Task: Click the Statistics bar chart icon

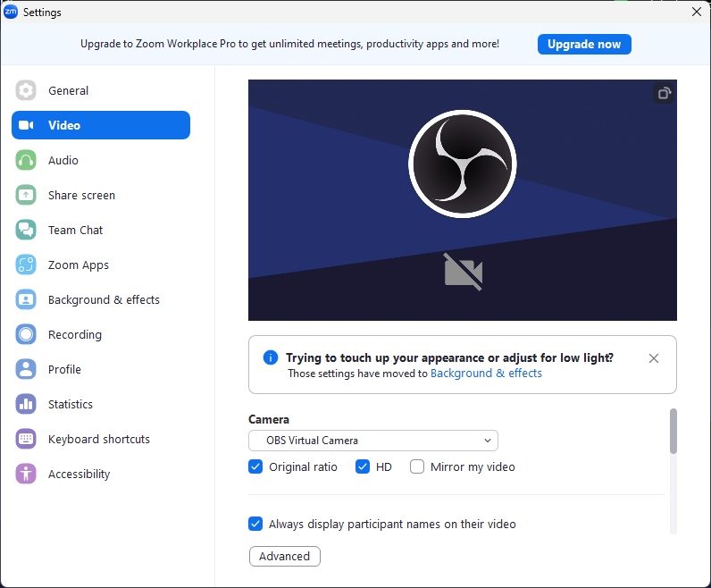Action: tap(26, 404)
